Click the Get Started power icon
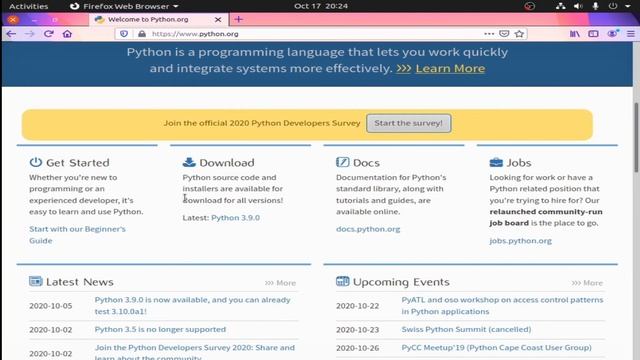 tap(36, 162)
